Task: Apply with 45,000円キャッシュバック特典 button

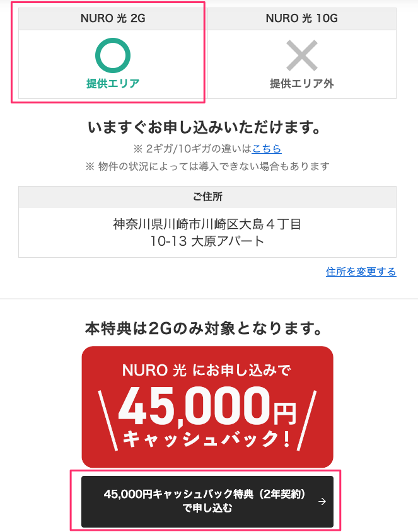Action: (x=207, y=501)
